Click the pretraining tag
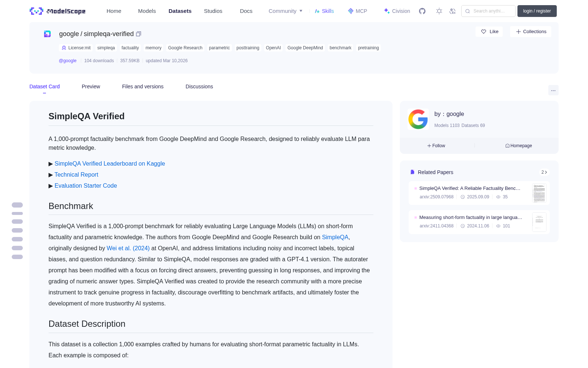The height and width of the screenshot is (368, 588). tap(368, 48)
